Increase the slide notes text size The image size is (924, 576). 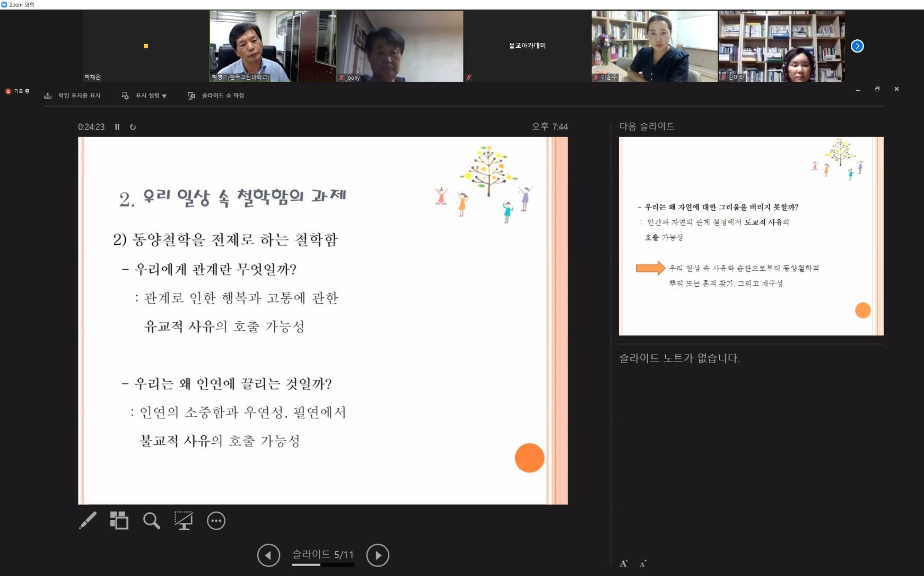tap(624, 563)
